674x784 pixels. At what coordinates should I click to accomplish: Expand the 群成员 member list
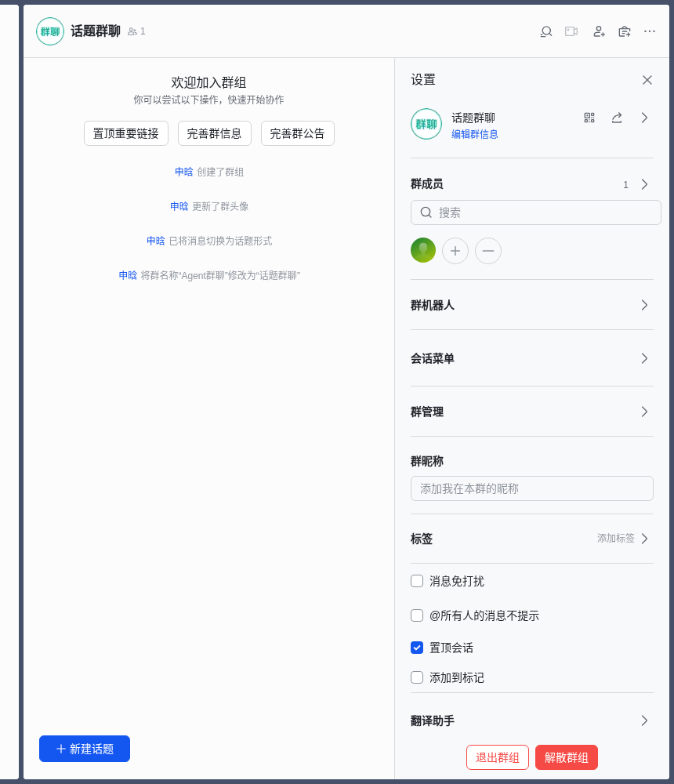(644, 184)
